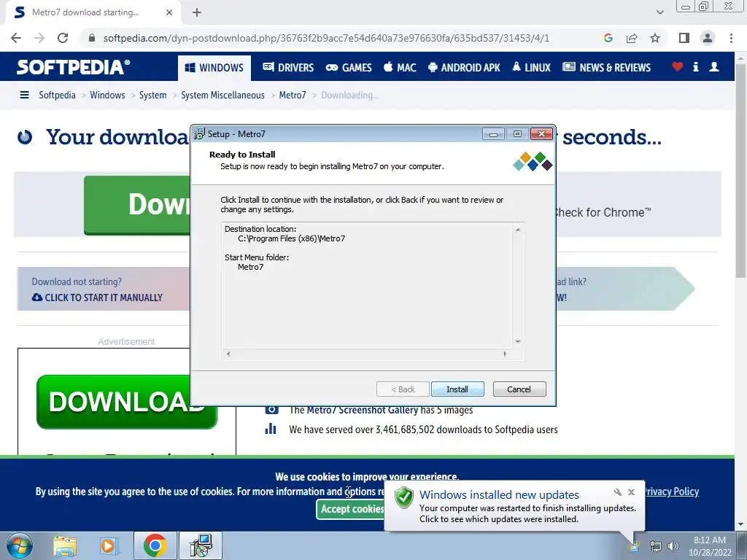The width and height of the screenshot is (747, 560).
Task: Click volume speaker icon in system tray
Action: point(673,546)
